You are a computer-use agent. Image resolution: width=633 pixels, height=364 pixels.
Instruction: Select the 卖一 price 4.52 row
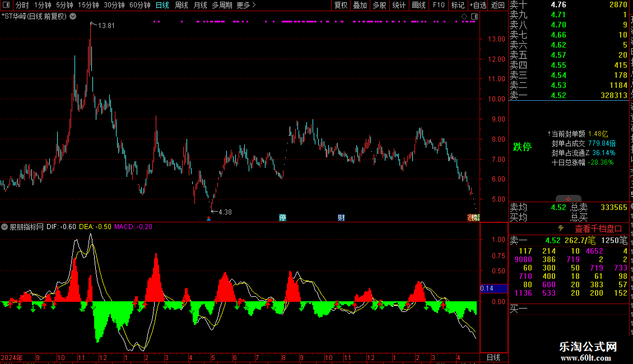[x=569, y=96]
